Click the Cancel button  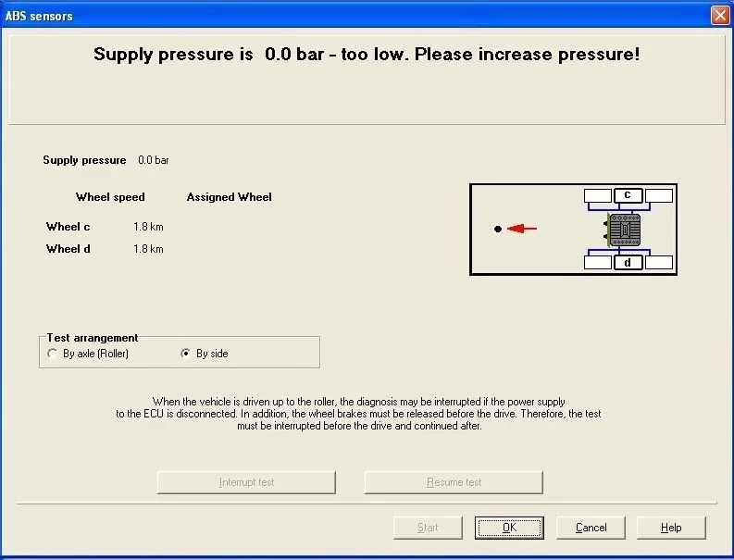tap(591, 528)
